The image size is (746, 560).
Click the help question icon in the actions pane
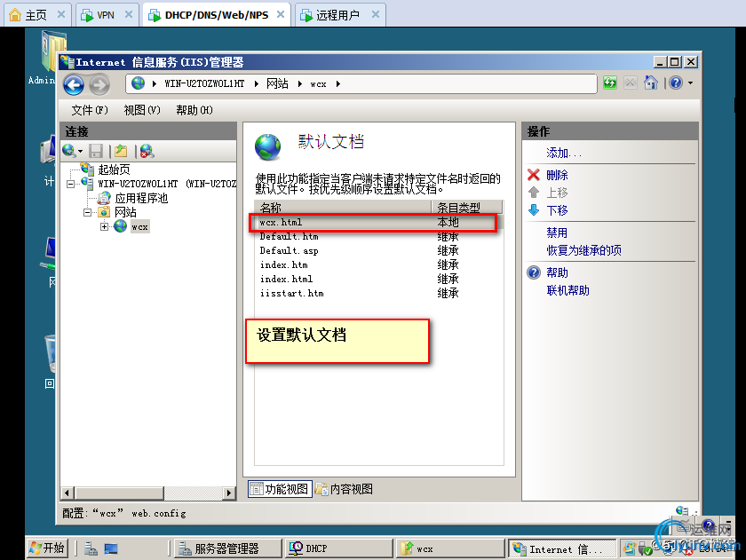(534, 272)
